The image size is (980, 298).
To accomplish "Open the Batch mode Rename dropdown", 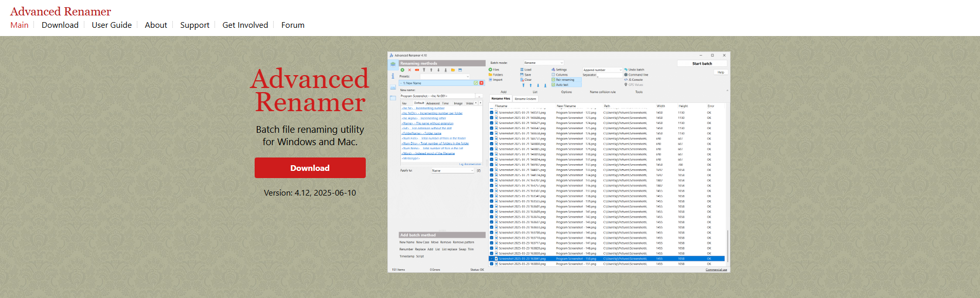I will (x=544, y=63).
